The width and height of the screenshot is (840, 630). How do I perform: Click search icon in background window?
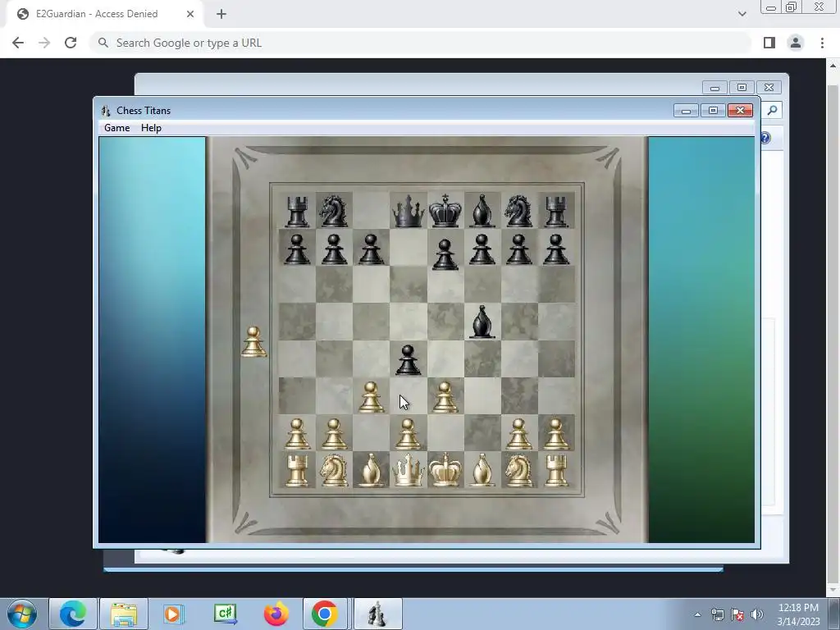click(x=772, y=111)
